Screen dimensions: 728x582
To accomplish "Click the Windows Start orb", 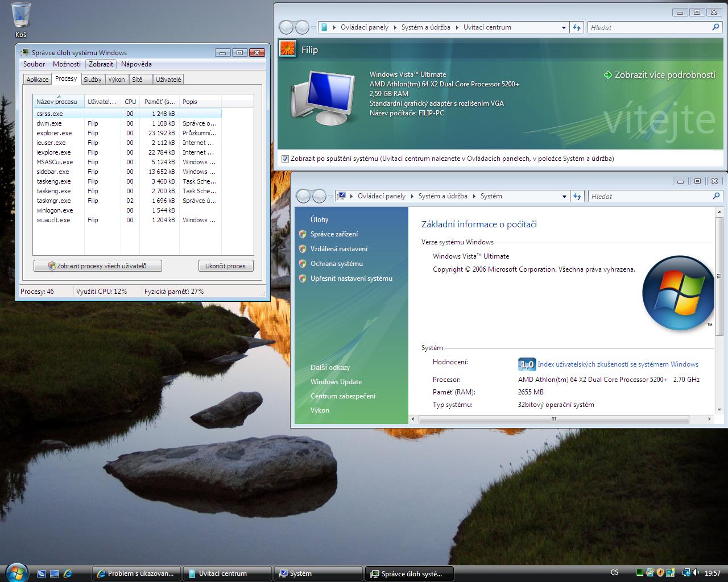I will 15,572.
